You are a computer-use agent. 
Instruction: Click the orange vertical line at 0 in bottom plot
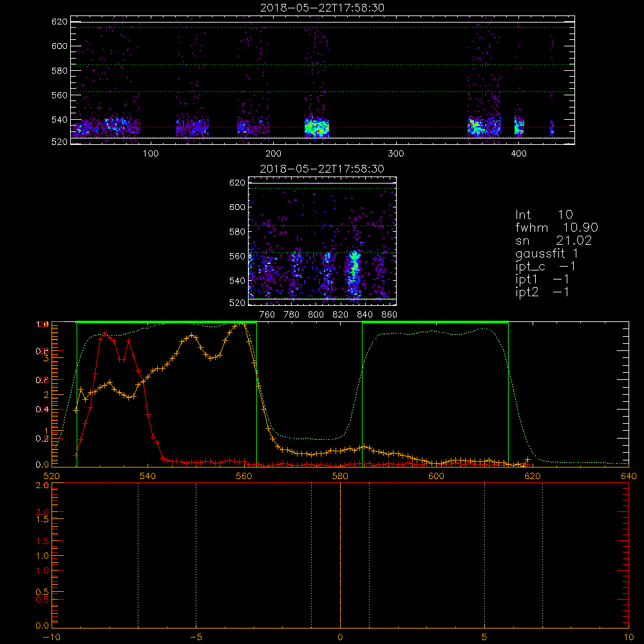click(x=340, y=555)
